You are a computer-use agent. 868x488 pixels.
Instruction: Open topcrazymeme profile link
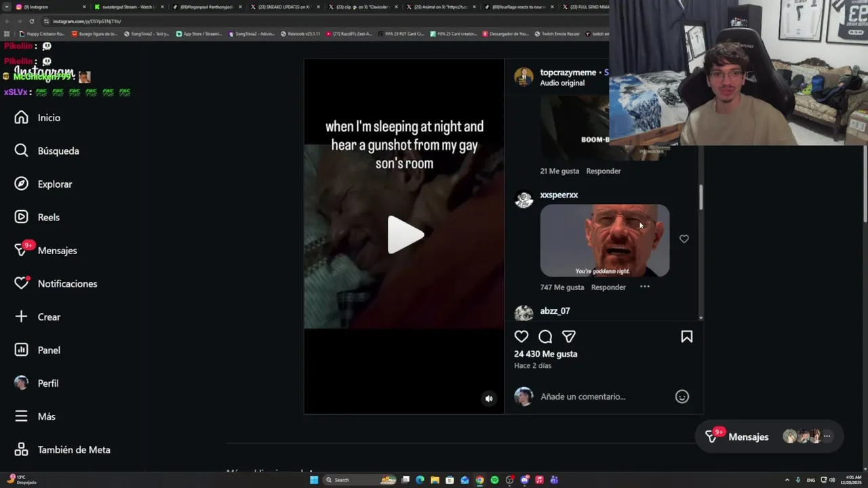pos(568,73)
